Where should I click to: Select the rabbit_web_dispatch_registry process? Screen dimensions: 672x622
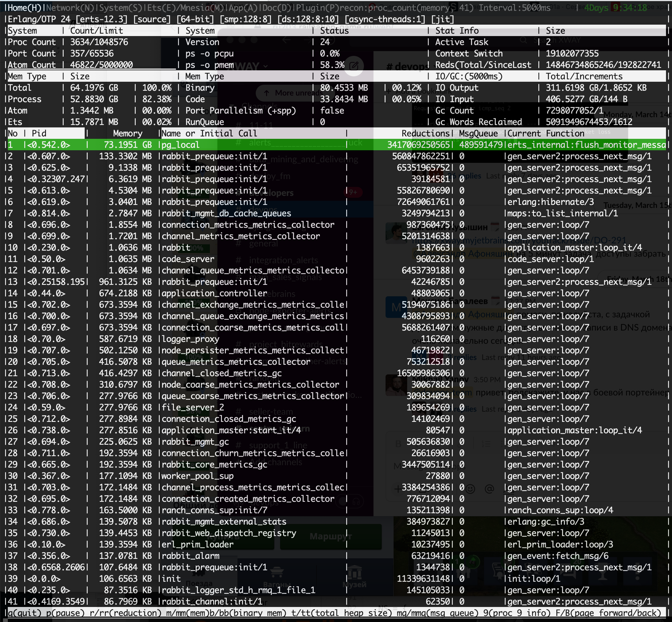click(x=229, y=533)
